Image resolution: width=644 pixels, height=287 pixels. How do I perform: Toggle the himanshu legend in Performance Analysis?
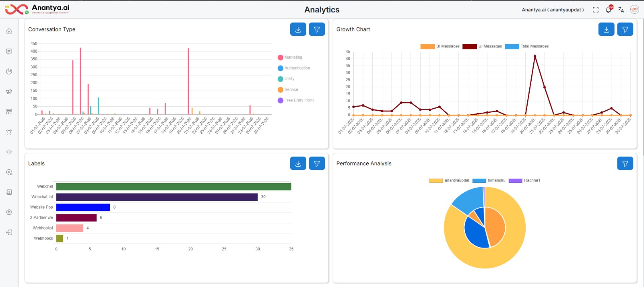point(489,180)
